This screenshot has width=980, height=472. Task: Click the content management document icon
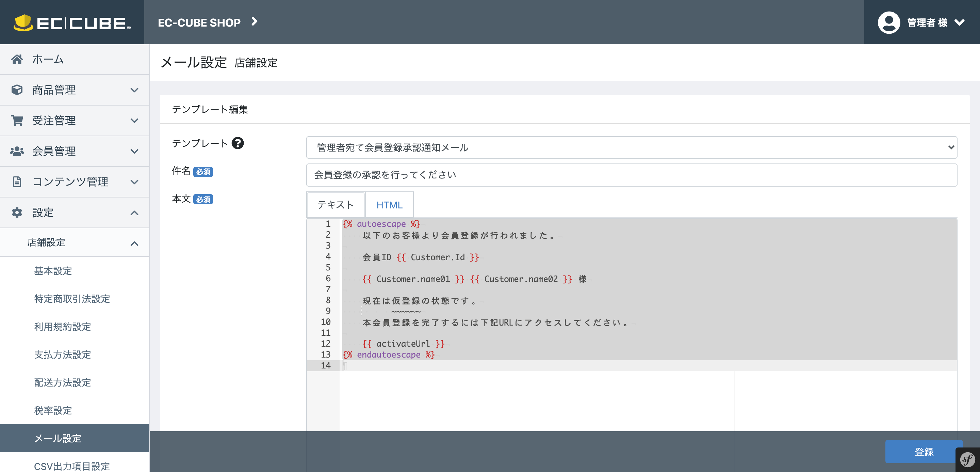tap(17, 182)
